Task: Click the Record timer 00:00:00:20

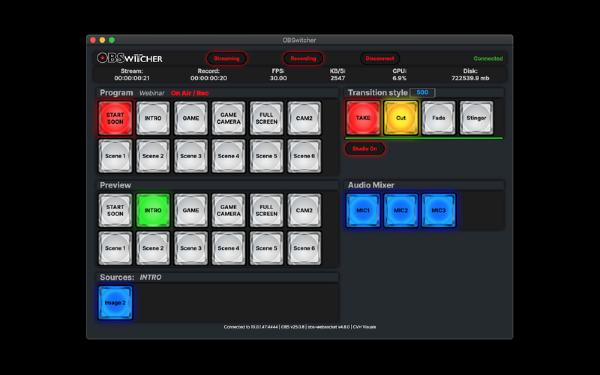Action: [x=209, y=78]
